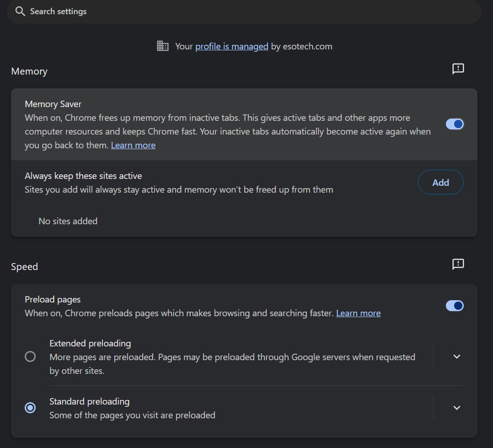The width and height of the screenshot is (493, 448).
Task: Click the managed profile building icon
Action: (x=162, y=46)
